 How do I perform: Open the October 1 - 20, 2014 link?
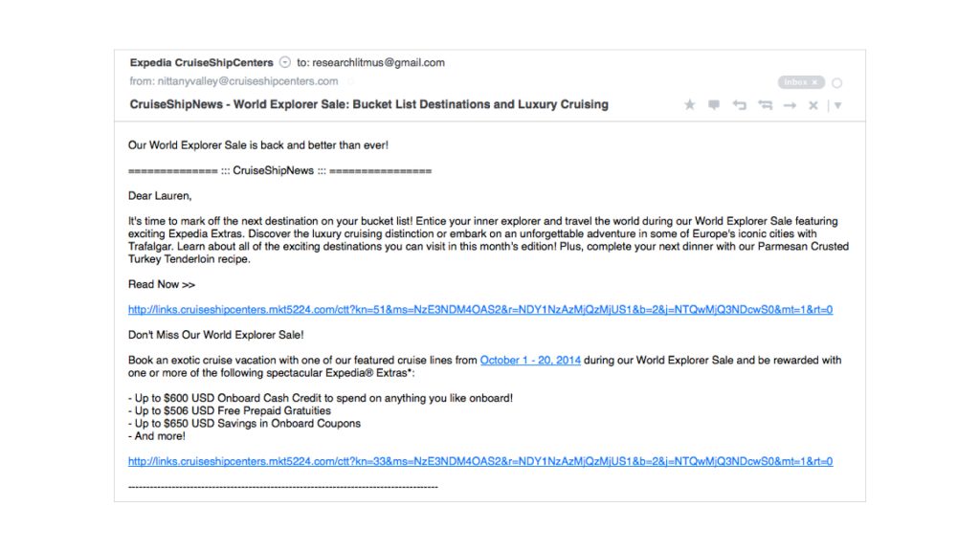click(530, 360)
